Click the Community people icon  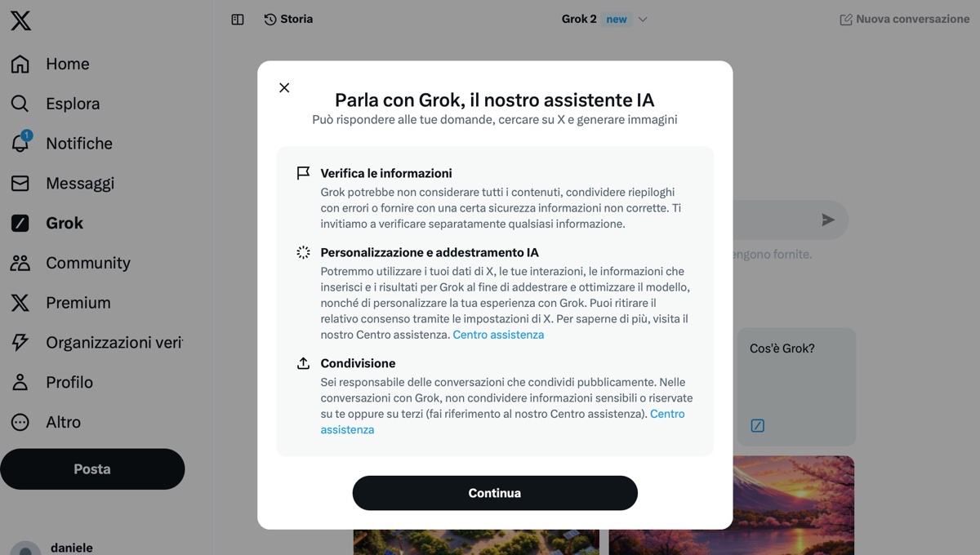tap(20, 263)
